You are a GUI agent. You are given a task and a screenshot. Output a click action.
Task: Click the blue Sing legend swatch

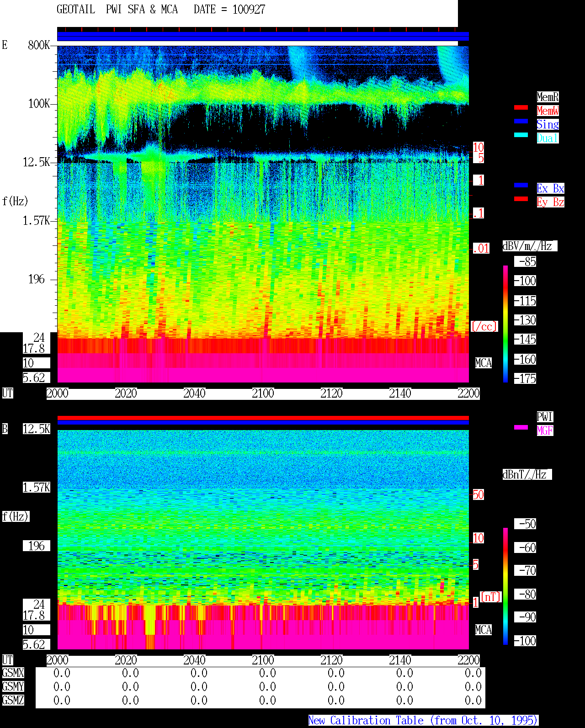pos(521,121)
